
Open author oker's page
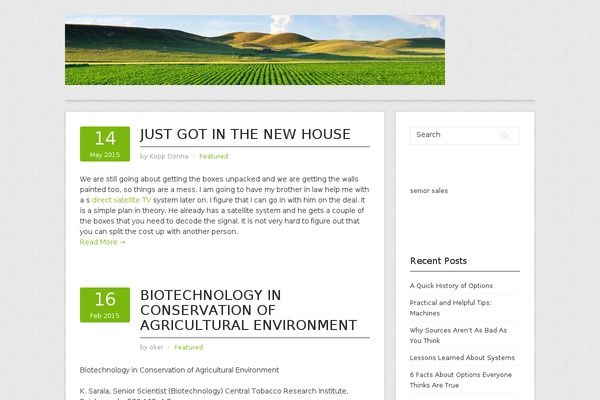156,347
